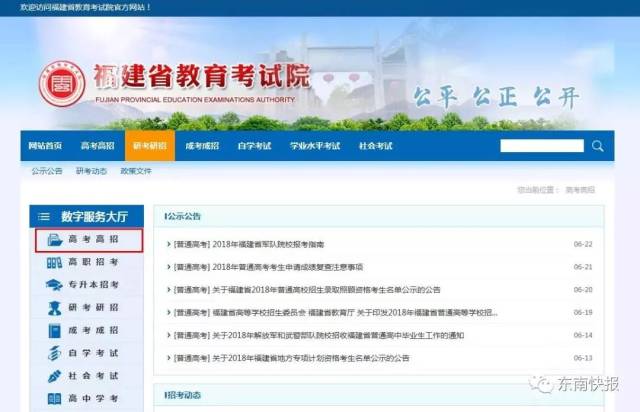Click the 福建省教育考试院 site title
640x412 pixels.
(202, 76)
